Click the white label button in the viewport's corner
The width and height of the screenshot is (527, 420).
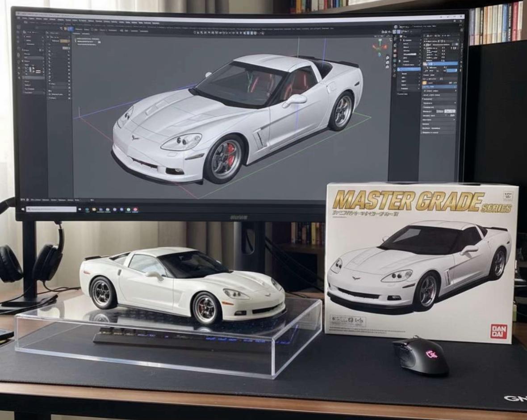pos(99,42)
